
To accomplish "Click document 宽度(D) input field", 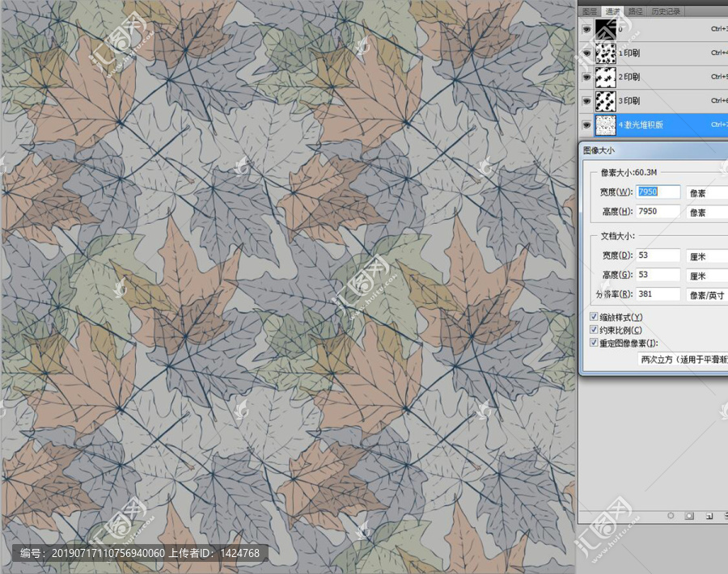I will click(x=658, y=255).
